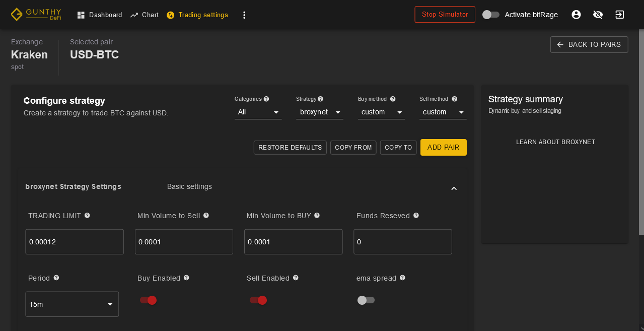The height and width of the screenshot is (331, 644).
Task: Click the Buy method help icon
Action: 393,99
